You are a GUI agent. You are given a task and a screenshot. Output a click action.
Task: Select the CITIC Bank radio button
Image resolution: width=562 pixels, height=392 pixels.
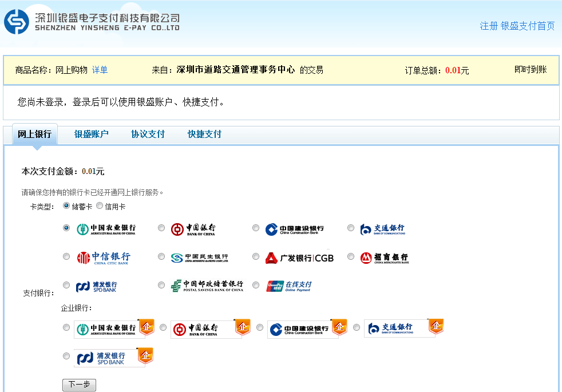[66, 256]
